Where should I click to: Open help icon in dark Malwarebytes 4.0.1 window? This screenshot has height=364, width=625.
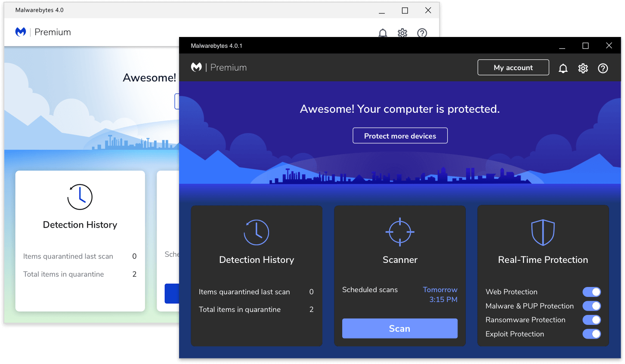[603, 68]
